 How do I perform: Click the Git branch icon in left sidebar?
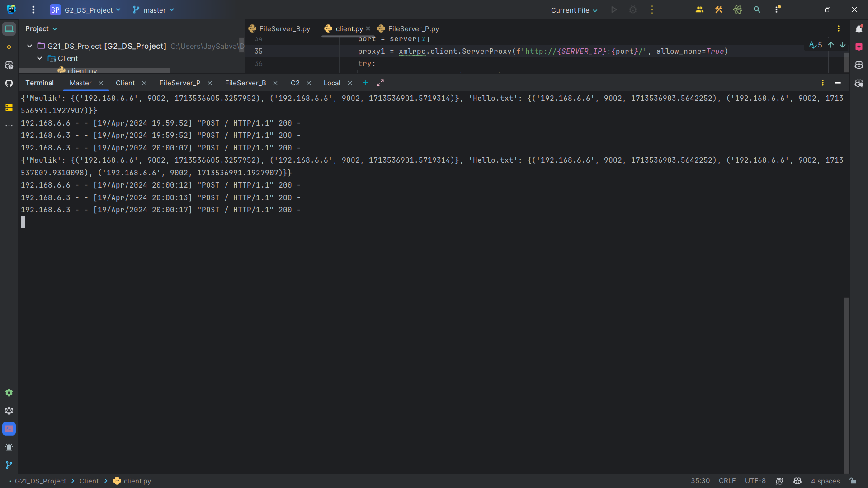tap(9, 465)
